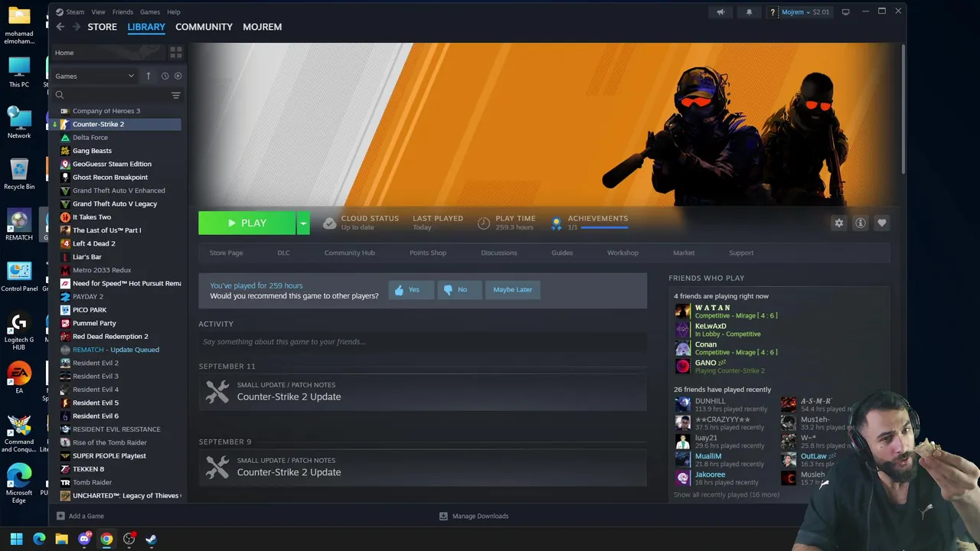Open Microsoft Edge from the taskbar
Viewport: 980px width, 551px height.
pyautogui.click(x=39, y=539)
